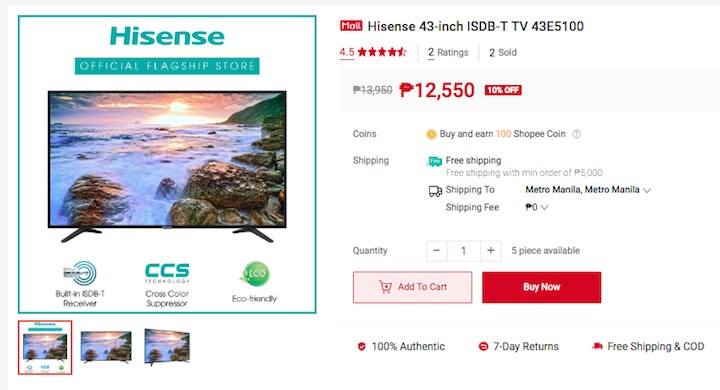Click the Shipping To delivery truck icon
This screenshot has width=720, height=390.
point(435,191)
